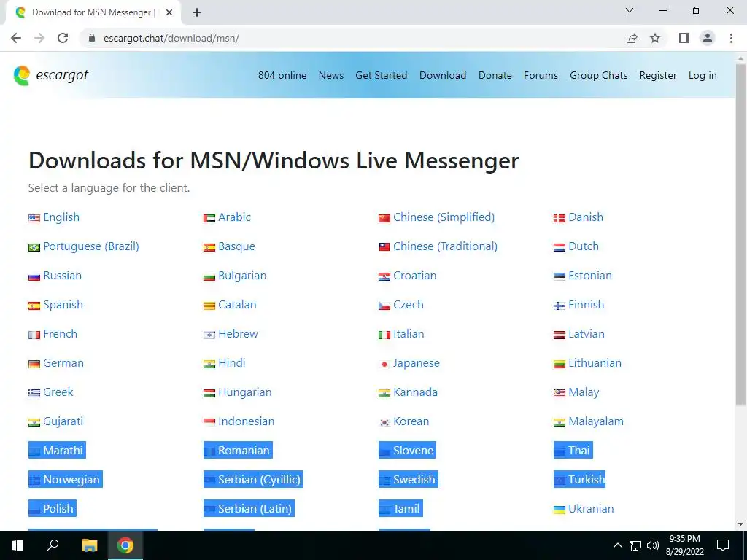Click the German flag icon

34,364
